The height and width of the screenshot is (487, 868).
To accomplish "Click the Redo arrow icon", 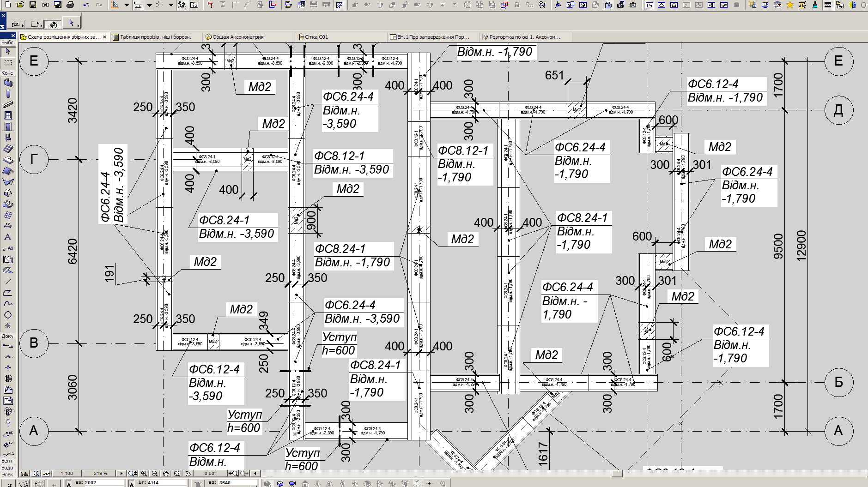I will 98,5.
